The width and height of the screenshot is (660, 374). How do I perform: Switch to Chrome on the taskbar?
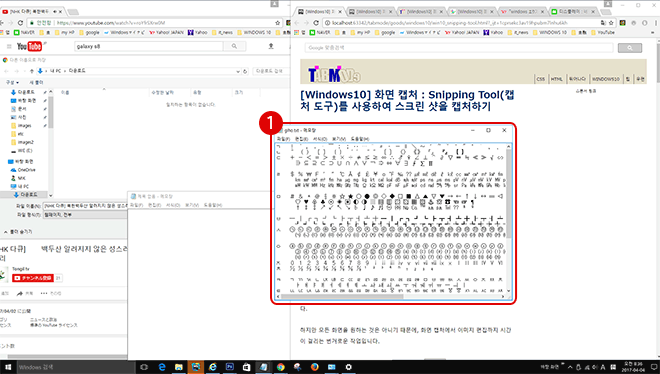280,367
